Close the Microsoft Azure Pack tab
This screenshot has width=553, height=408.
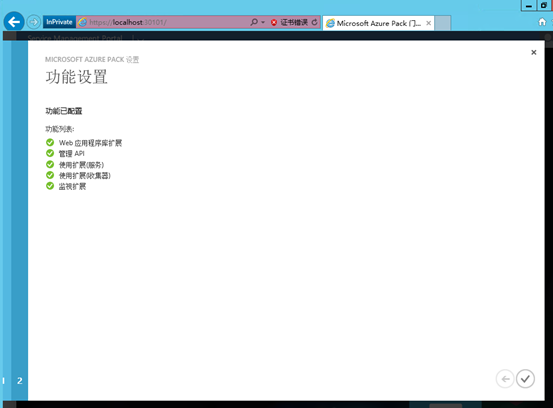pyautogui.click(x=429, y=23)
